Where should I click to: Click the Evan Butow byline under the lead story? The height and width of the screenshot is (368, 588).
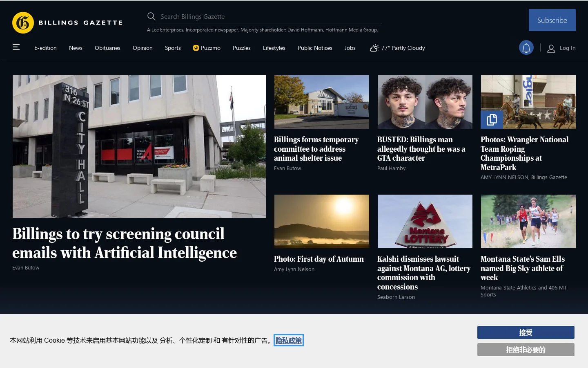(x=26, y=267)
